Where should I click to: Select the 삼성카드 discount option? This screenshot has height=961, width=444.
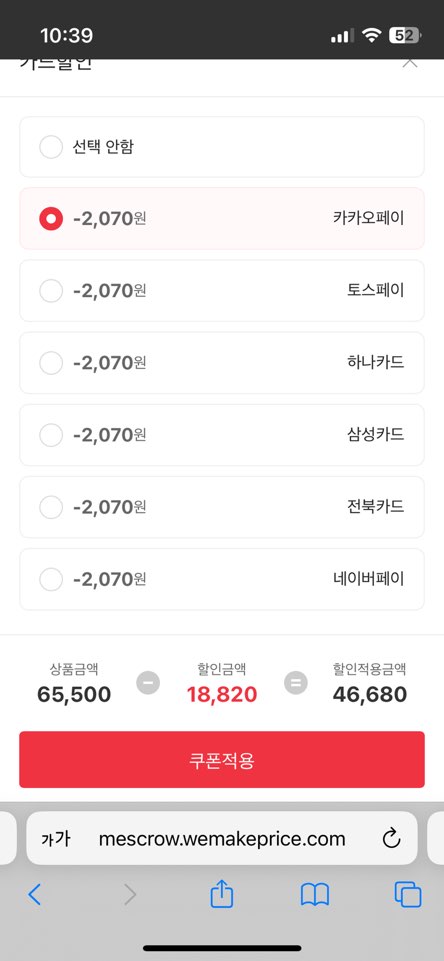(222, 435)
